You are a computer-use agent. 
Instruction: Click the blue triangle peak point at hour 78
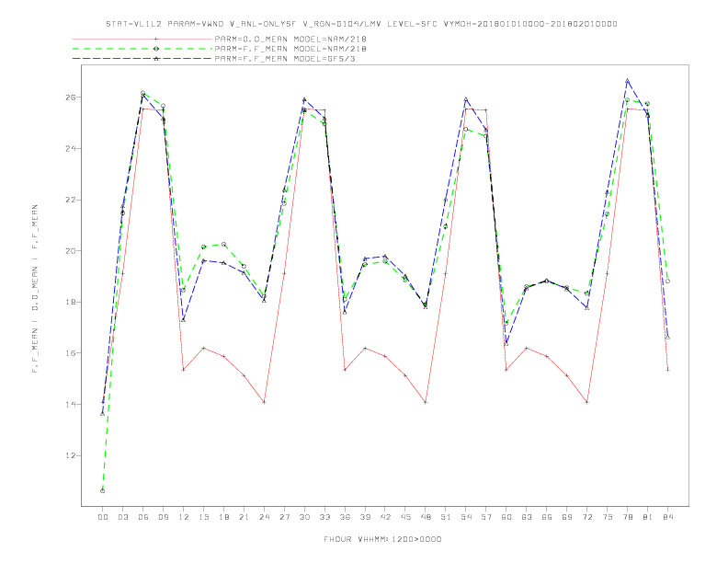tap(627, 81)
